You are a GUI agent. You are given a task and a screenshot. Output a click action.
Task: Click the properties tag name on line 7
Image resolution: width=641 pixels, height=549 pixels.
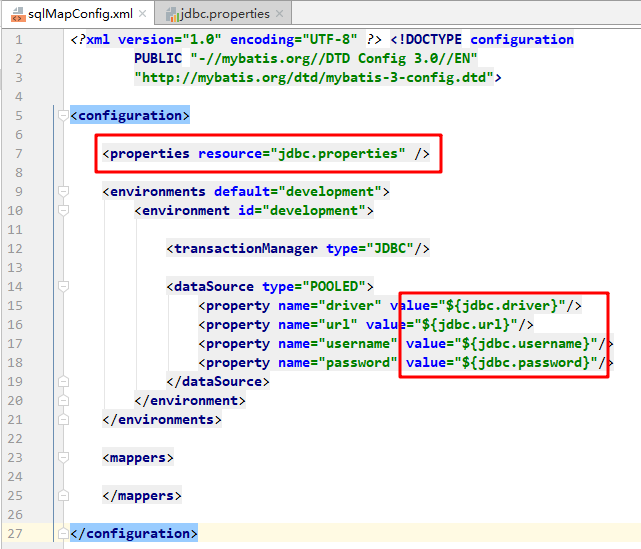[150, 154]
